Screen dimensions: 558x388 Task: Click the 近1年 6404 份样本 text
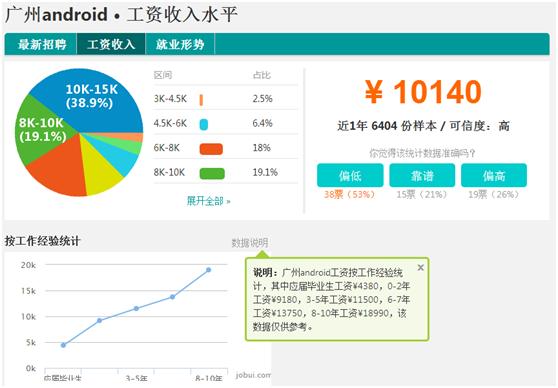pos(387,126)
